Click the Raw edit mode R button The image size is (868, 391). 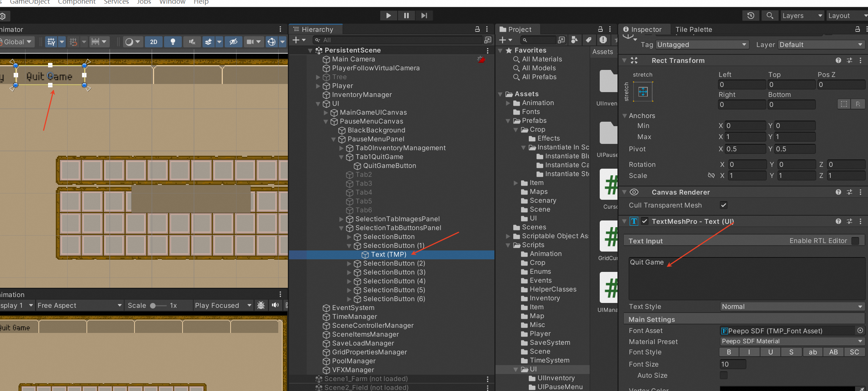coord(858,104)
